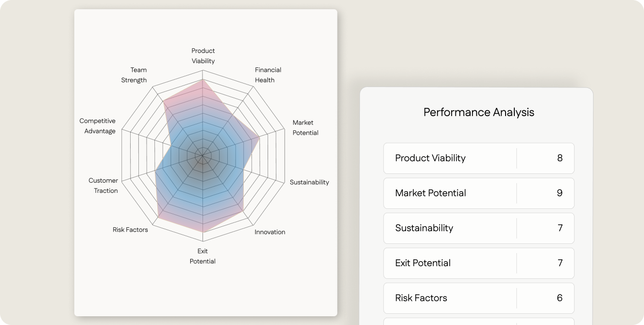
Task: Click the Risk Factors value 6
Action: pyautogui.click(x=559, y=298)
